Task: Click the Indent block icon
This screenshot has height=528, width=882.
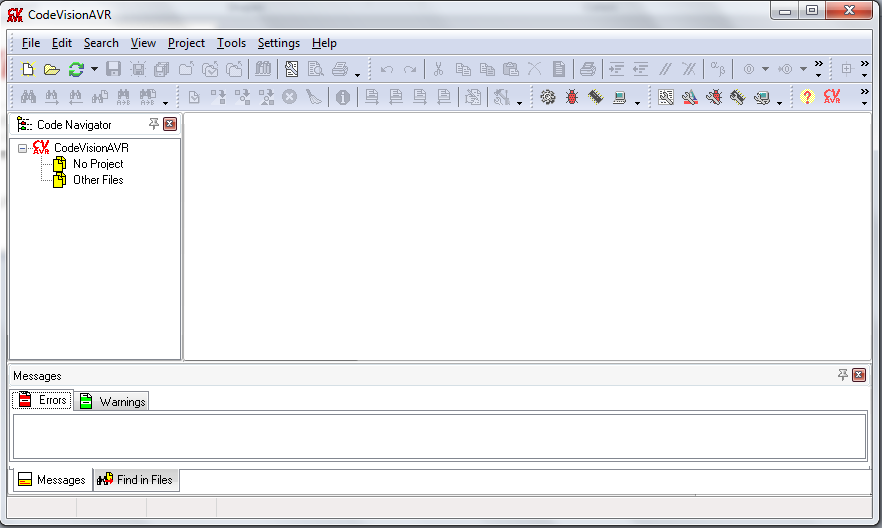Action: pyautogui.click(x=616, y=69)
